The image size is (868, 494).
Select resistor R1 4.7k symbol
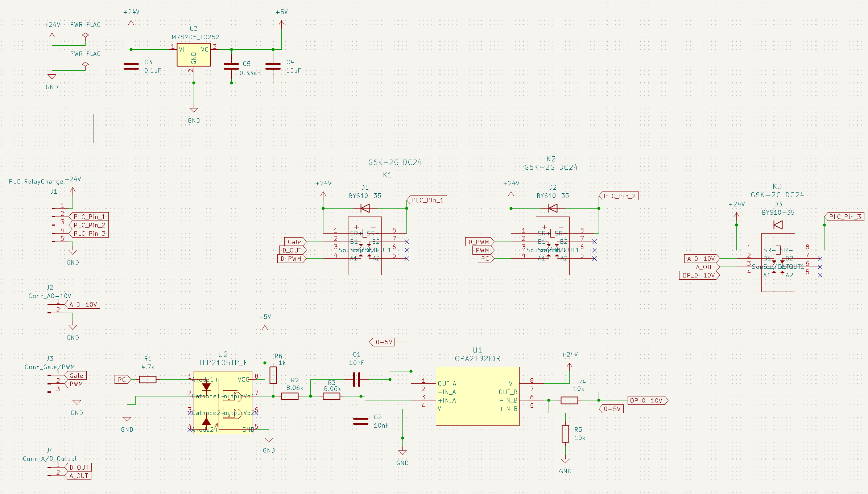148,380
